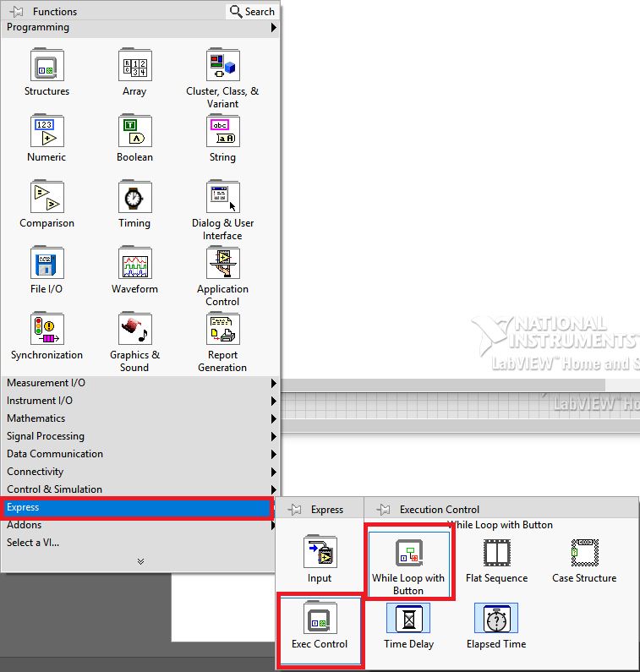Select the Time Delay Express VI
This screenshot has height=672, width=640.
coord(408,620)
